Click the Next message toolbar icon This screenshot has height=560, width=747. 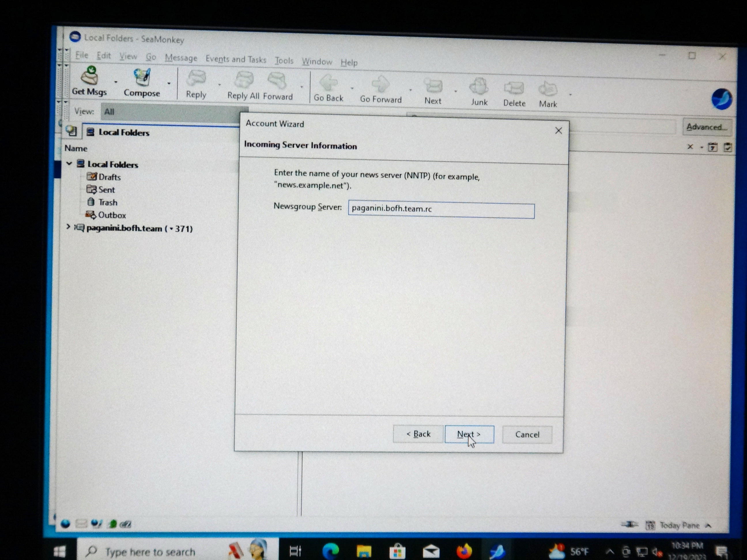coord(433,86)
